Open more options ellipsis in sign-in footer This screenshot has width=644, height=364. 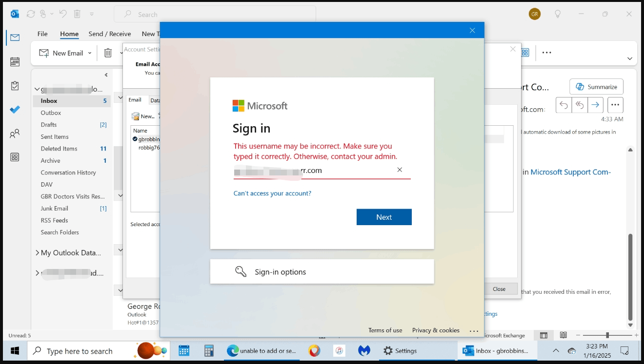[x=474, y=331]
